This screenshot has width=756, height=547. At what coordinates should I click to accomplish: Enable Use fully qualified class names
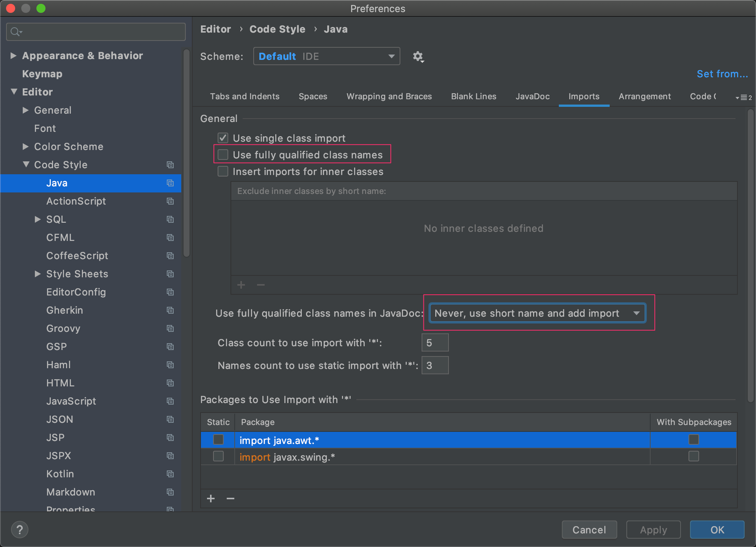pos(223,155)
